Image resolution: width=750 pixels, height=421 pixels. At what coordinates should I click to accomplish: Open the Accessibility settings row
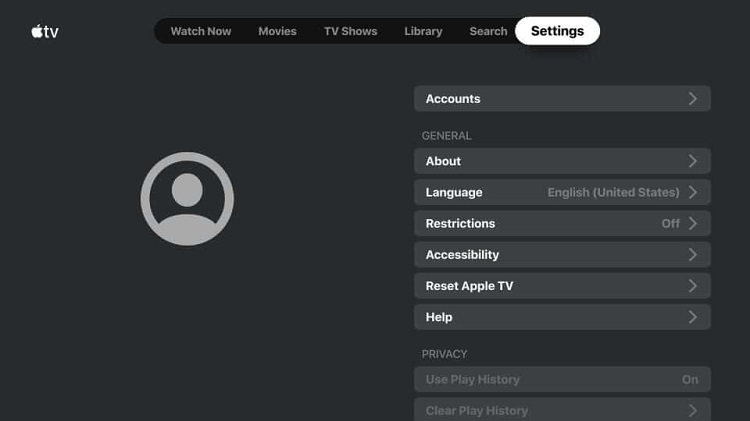[562, 255]
